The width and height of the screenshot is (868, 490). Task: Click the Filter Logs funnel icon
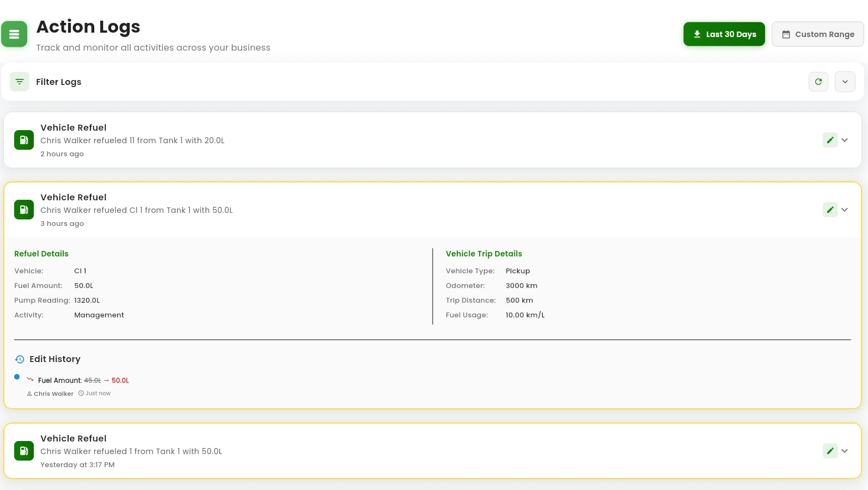click(20, 82)
